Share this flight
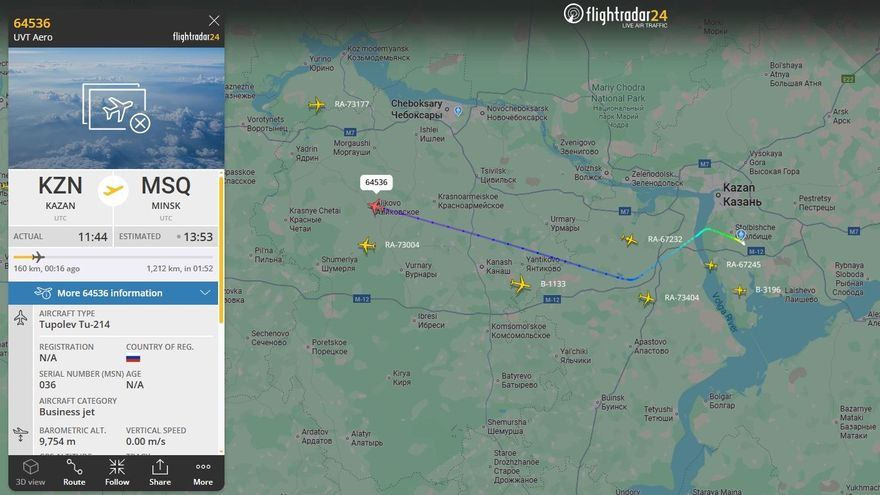 (x=160, y=472)
